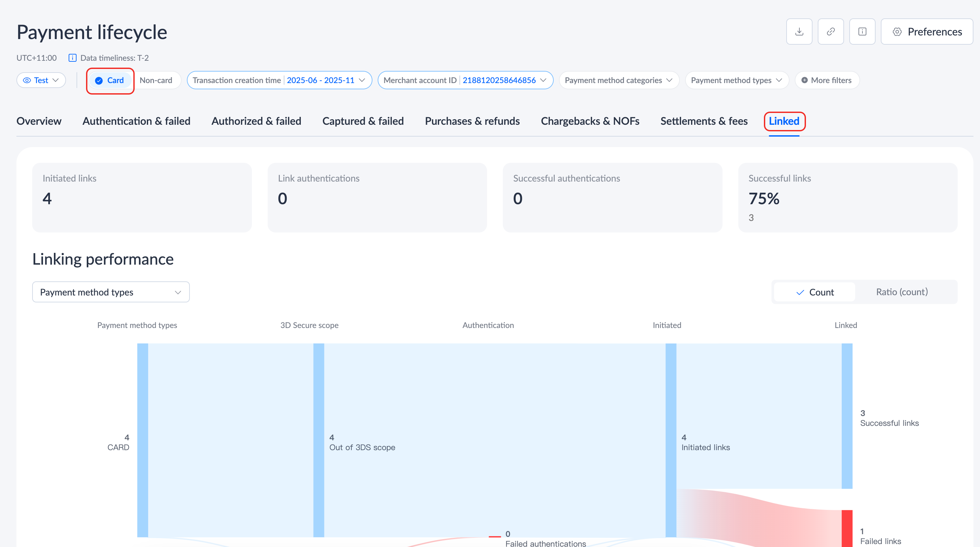Open Payment method types filter
Image resolution: width=980 pixels, height=547 pixels.
736,80
